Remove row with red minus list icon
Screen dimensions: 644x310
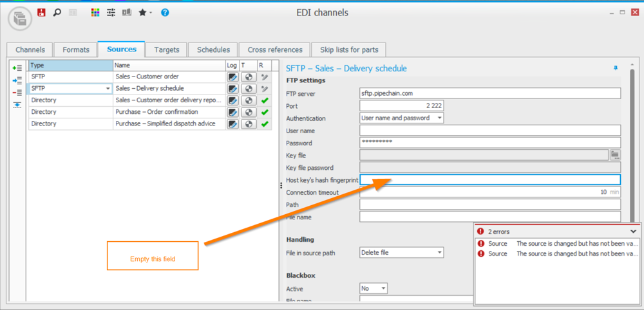tap(17, 93)
